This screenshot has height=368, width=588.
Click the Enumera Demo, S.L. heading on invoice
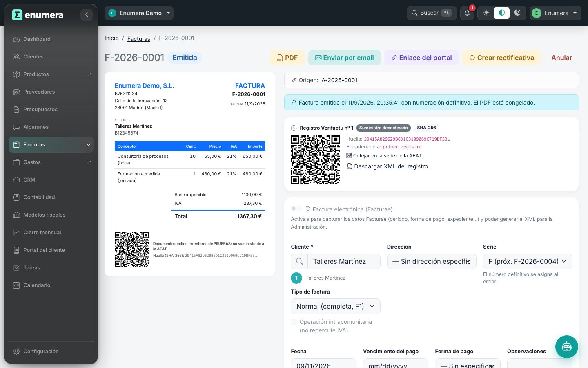tap(145, 86)
